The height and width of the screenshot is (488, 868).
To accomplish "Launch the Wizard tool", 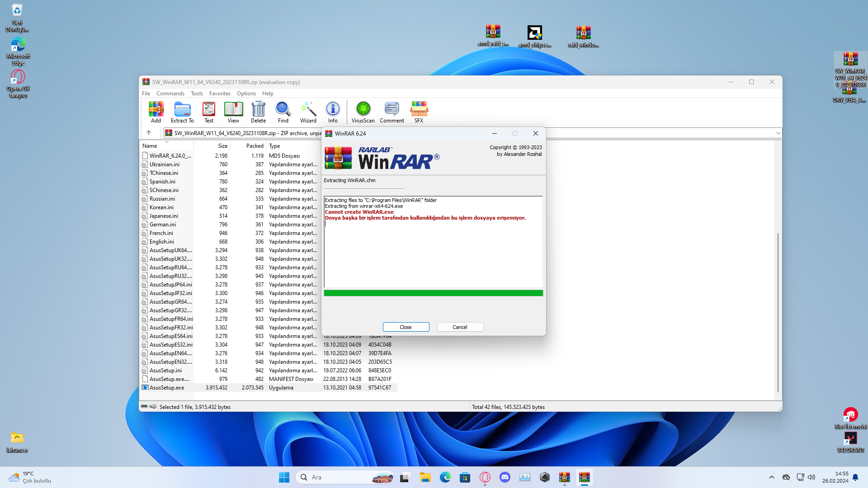I will [308, 112].
